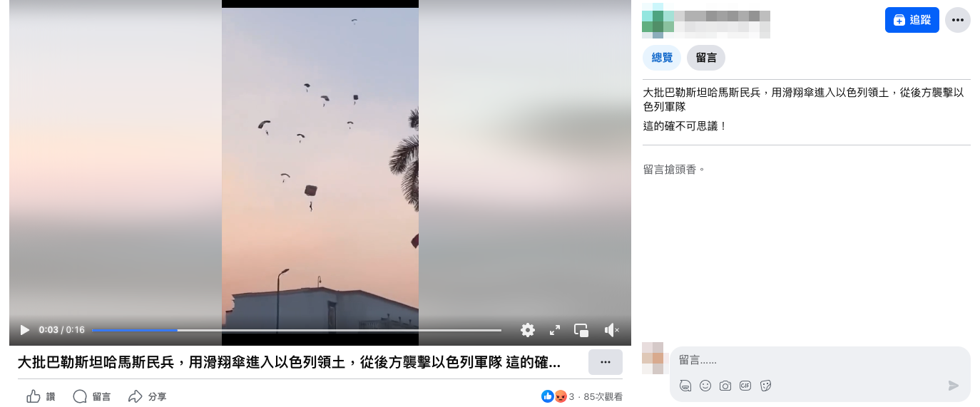The width and height of the screenshot is (980, 407).
Task: Add a GIF to the comment
Action: point(745,386)
